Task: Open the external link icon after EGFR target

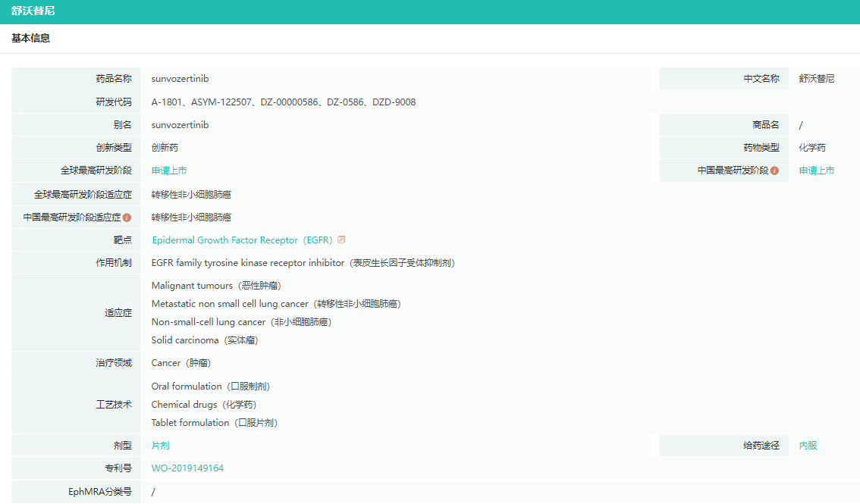Action: click(341, 240)
